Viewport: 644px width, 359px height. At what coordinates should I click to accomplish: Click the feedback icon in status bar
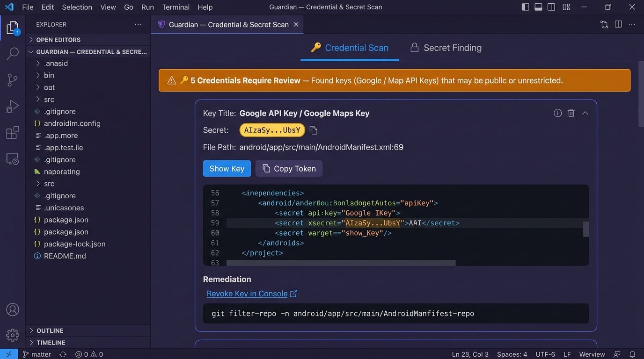(617, 354)
